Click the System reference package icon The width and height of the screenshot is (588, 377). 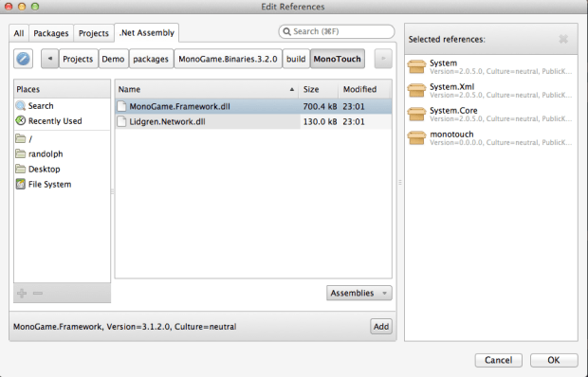(x=416, y=67)
